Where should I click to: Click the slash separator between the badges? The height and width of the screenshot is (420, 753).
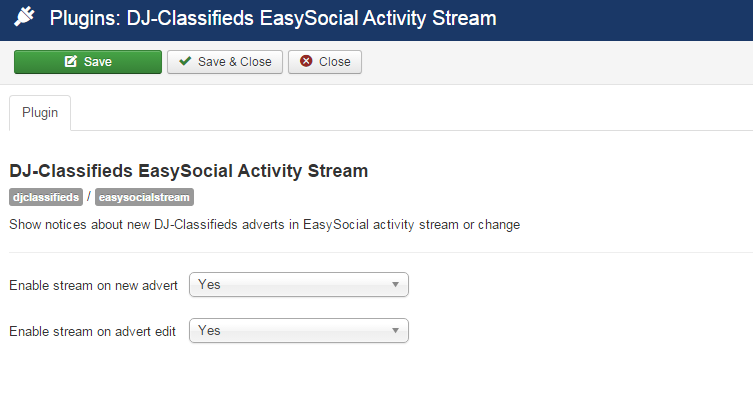88,198
